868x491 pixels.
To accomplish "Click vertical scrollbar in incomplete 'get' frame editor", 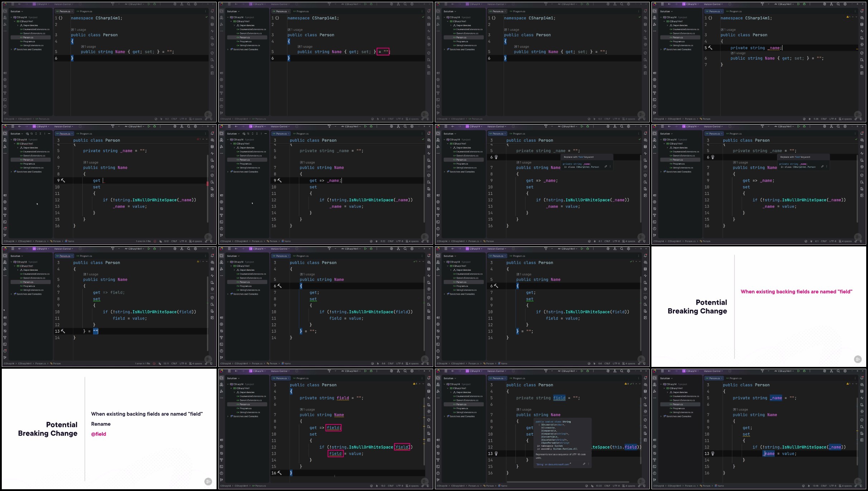I will (x=207, y=188).
